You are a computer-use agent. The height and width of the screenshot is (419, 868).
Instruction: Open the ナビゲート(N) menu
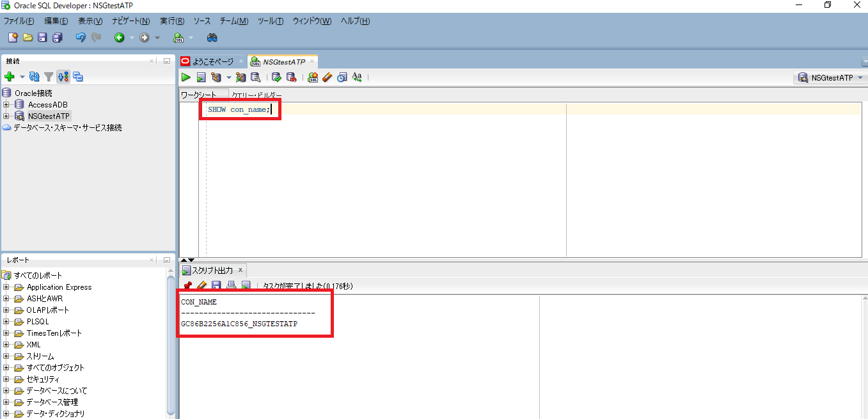130,21
